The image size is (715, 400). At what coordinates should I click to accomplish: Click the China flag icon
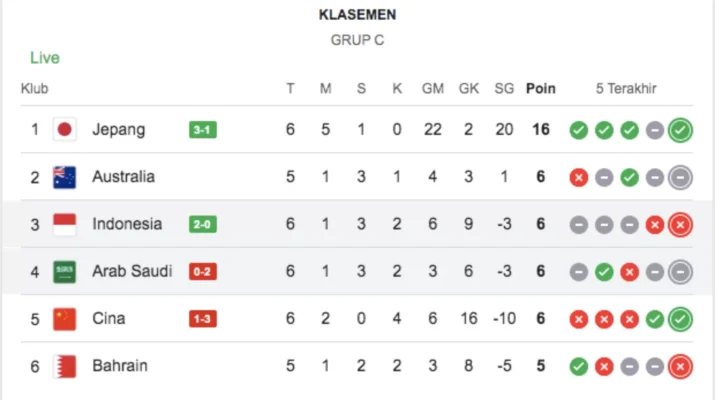coord(65,319)
